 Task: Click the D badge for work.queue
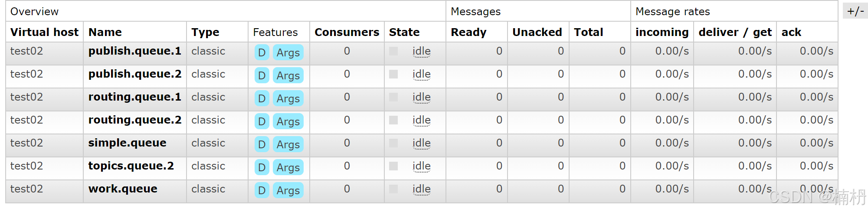[x=262, y=191]
